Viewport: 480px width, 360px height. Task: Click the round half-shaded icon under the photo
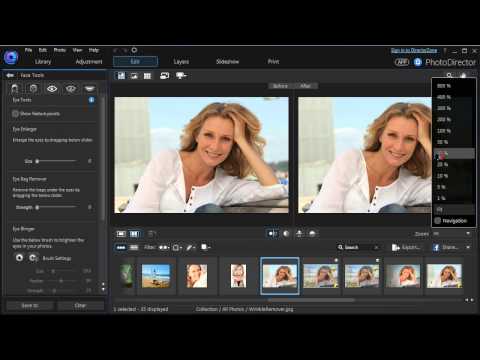pyautogui.click(x=286, y=234)
